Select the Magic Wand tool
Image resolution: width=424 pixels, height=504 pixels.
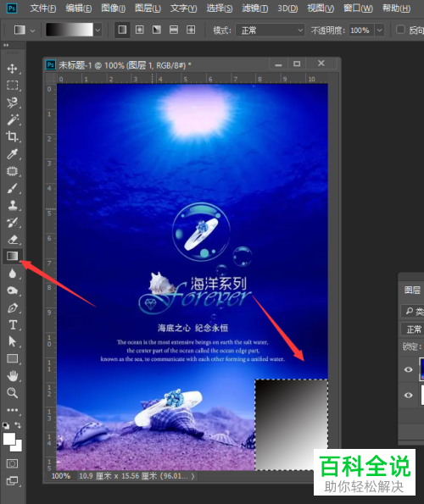[x=12, y=119]
